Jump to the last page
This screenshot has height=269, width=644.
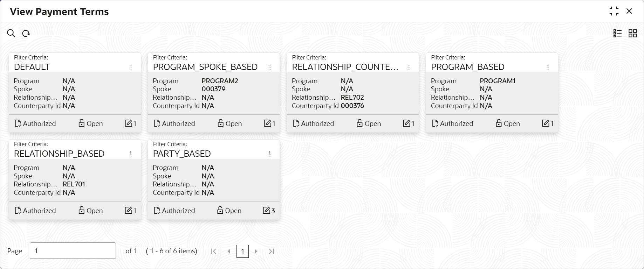pyautogui.click(x=271, y=251)
